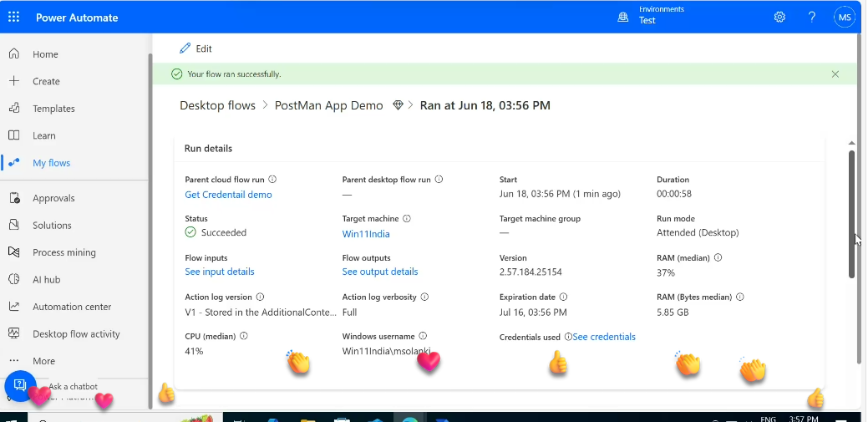
Task: Click See output details link
Action: point(380,272)
